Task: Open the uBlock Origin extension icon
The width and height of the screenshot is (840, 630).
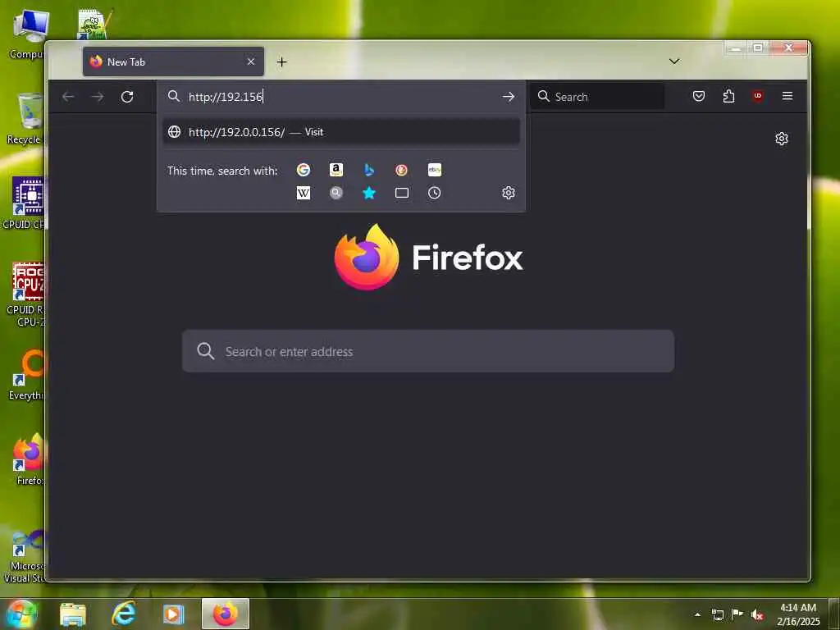Action: pyautogui.click(x=757, y=97)
